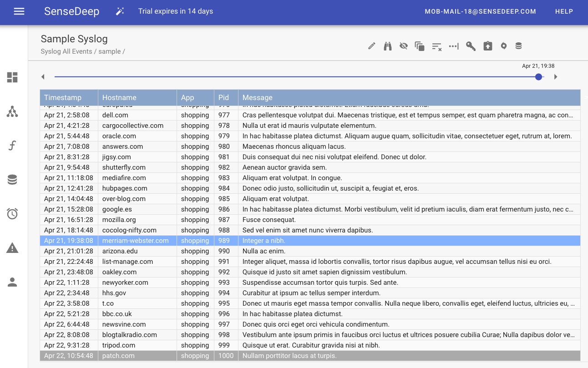Click timestamp Apr 21, 12:41:28
The height and width of the screenshot is (368, 588).
click(69, 188)
